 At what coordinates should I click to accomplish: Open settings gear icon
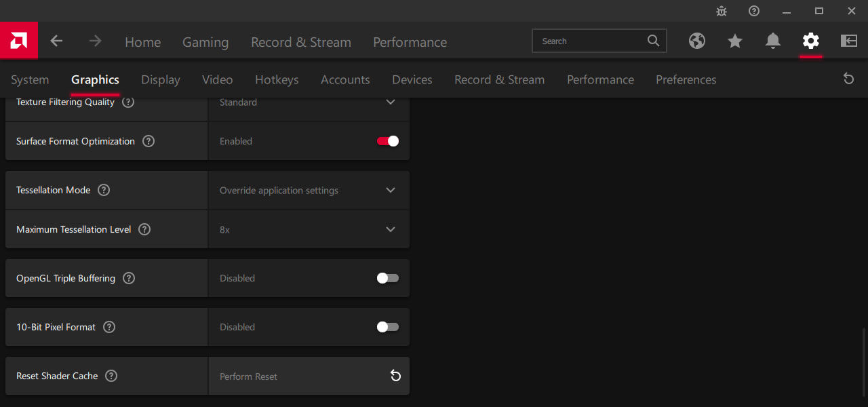(810, 41)
